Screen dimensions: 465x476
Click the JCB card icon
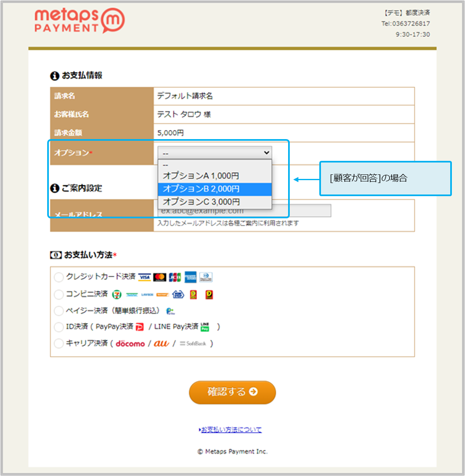pos(175,277)
